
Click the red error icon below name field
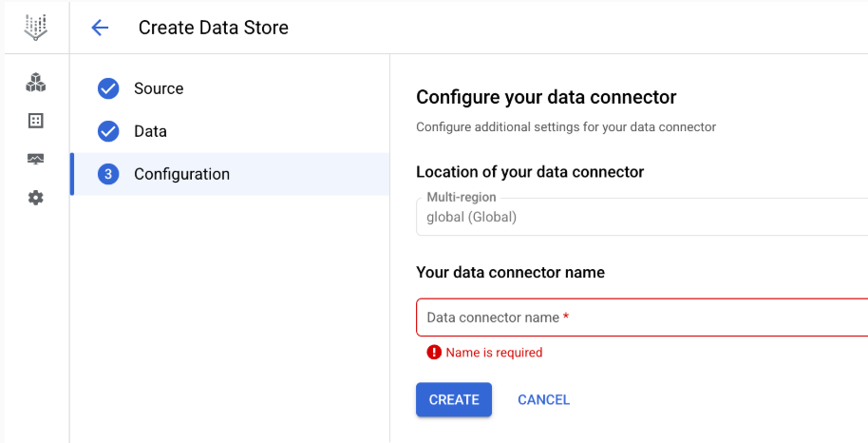pyautogui.click(x=434, y=353)
